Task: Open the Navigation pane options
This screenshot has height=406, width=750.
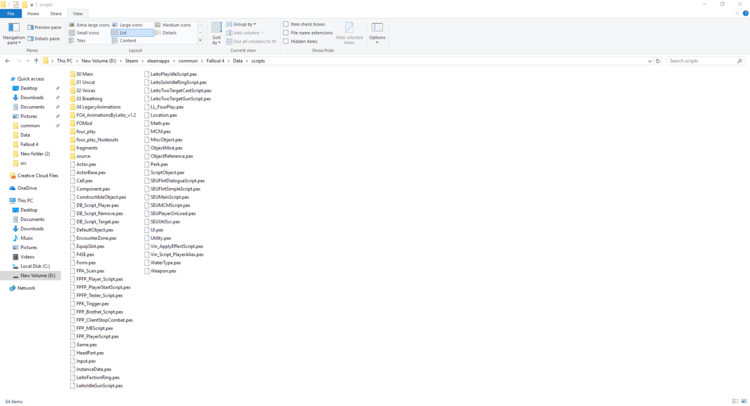Action: (x=13, y=33)
